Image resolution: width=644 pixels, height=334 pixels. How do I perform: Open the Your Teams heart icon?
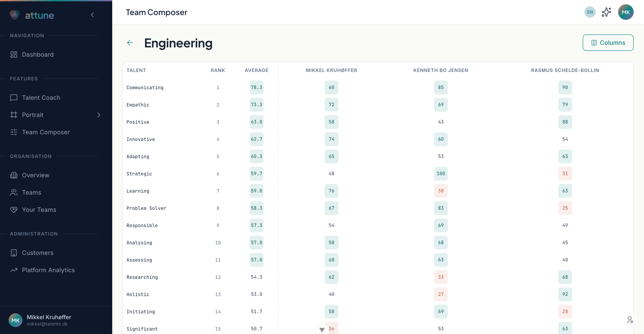14,210
